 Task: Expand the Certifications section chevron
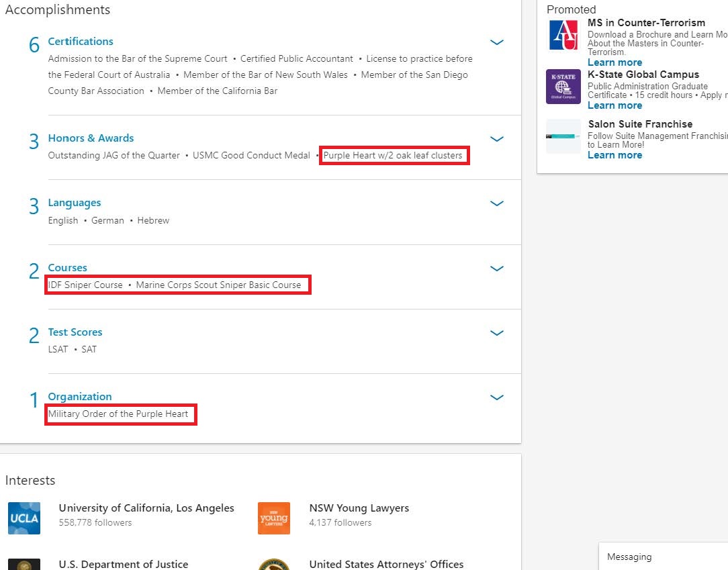497,42
